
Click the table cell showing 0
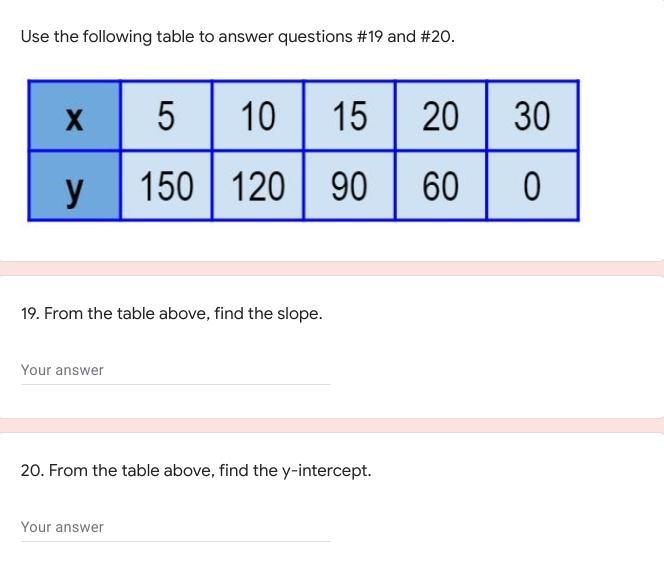pos(532,186)
